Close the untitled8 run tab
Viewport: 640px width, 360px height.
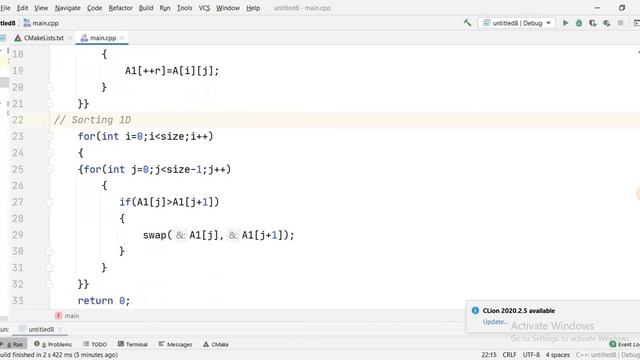pos(60,329)
